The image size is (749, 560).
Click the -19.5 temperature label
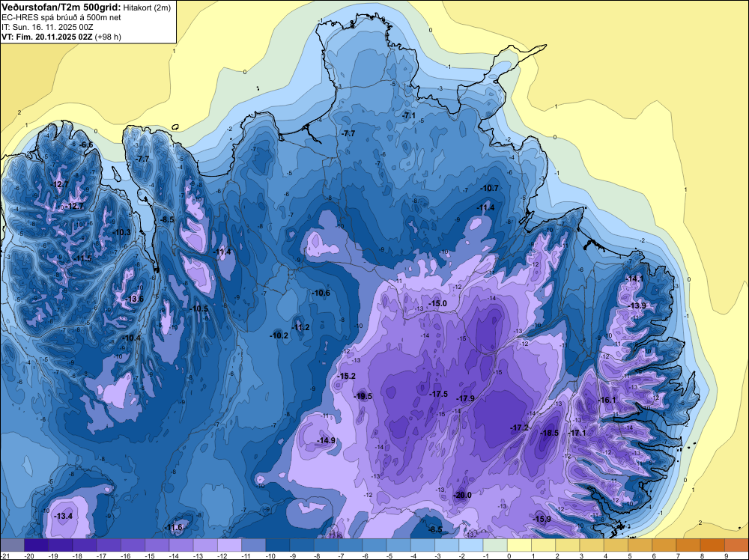[x=363, y=396]
